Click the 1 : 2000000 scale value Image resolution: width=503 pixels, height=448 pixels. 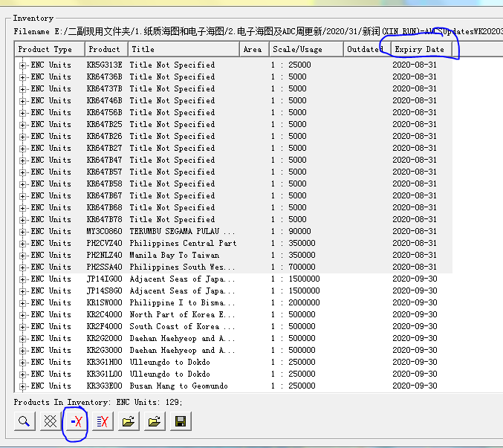296,302
